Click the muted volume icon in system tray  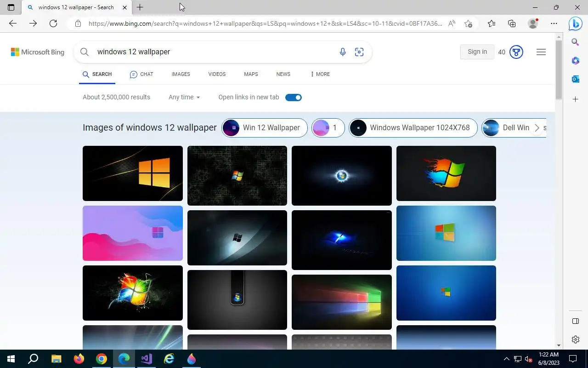point(528,359)
